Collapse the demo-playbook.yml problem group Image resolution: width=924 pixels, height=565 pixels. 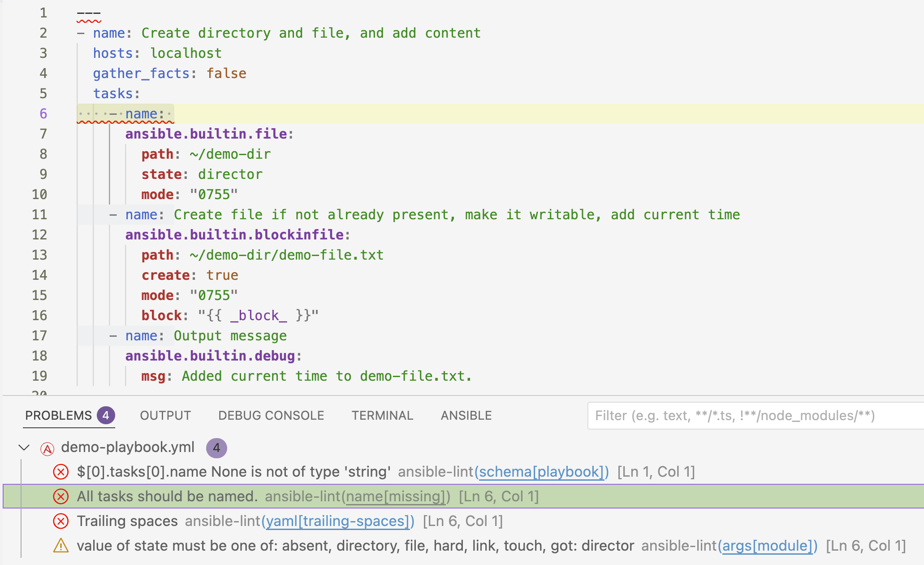click(x=25, y=448)
